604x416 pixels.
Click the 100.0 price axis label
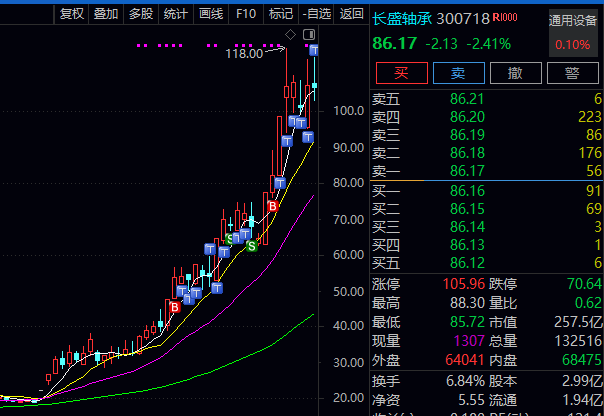349,111
